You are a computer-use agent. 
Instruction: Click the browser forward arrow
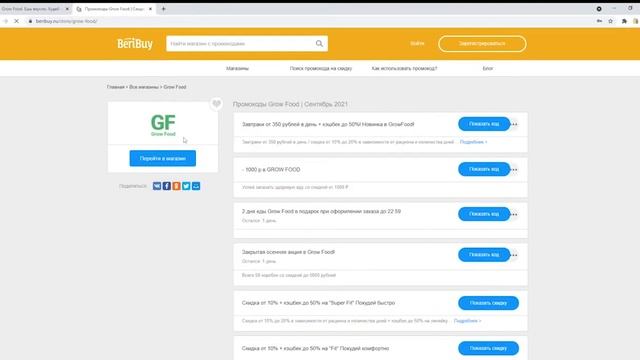coord(6,21)
